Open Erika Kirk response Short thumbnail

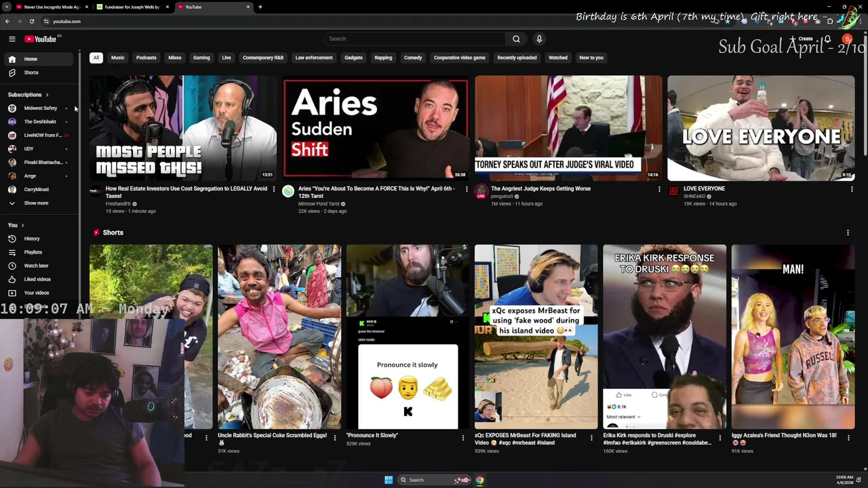[665, 337]
